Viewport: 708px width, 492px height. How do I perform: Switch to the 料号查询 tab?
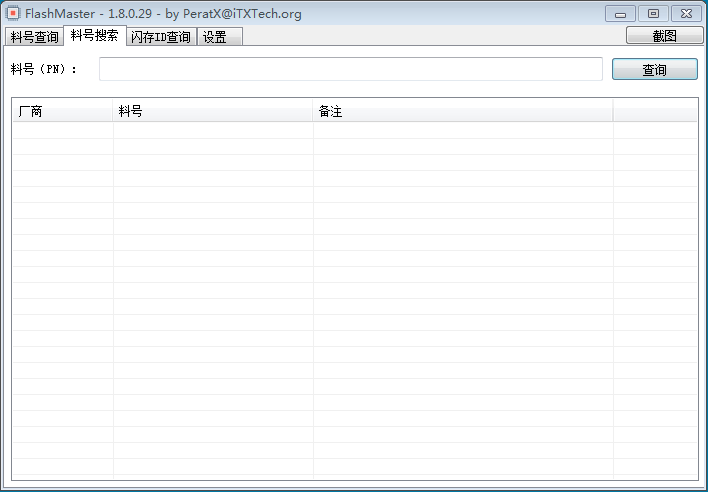point(34,37)
